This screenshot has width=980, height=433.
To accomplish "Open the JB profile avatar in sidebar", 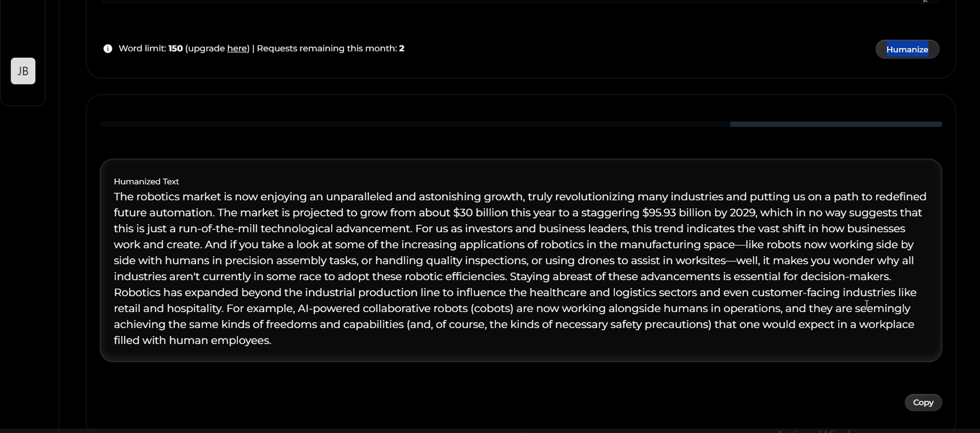I will point(22,71).
